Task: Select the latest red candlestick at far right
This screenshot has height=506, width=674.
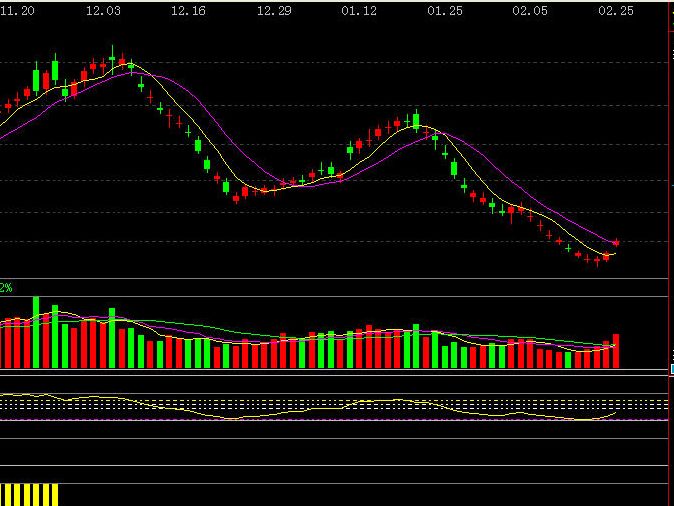Action: coord(617,242)
